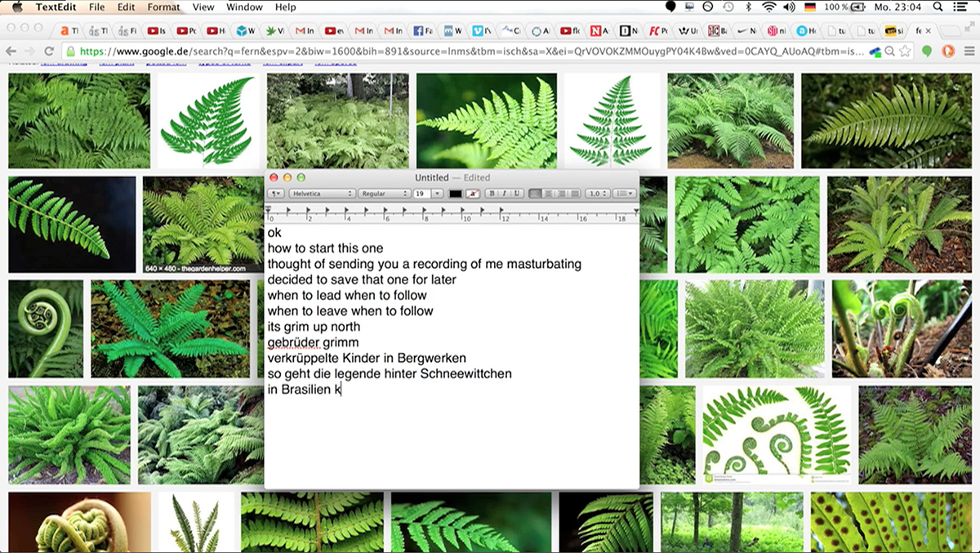This screenshot has height=553, width=980.
Task: Toggle bold formatting in TextEdit toolbar
Action: [492, 194]
